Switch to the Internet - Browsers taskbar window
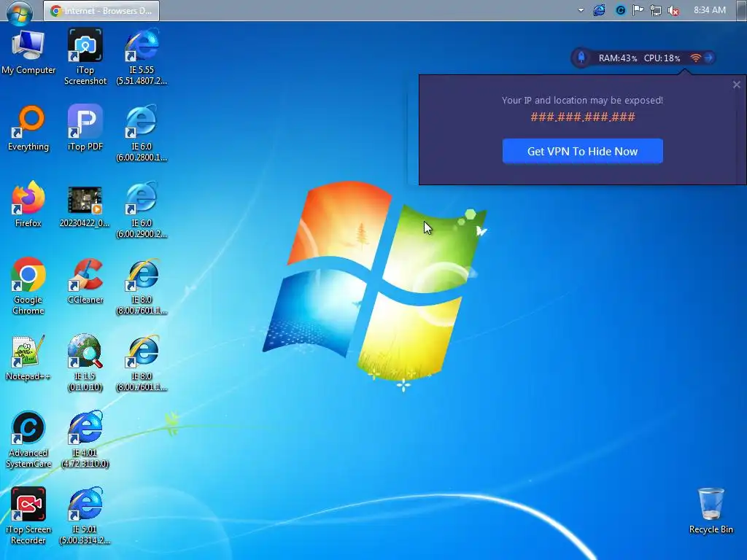 point(101,10)
